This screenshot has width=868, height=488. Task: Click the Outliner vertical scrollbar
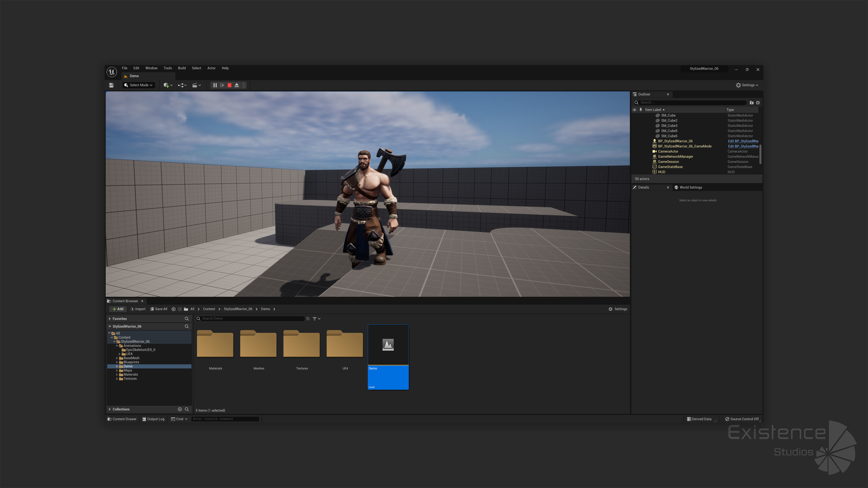point(760,155)
